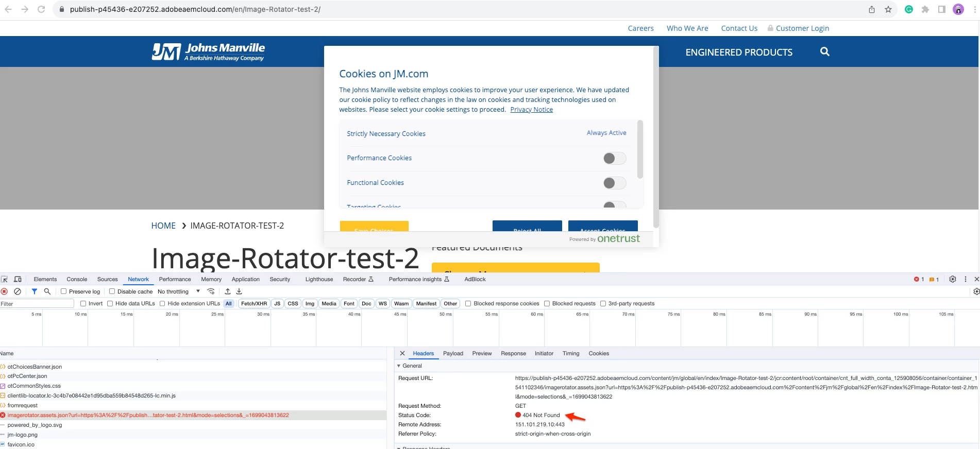
Task: Click the Import HAR upload icon
Action: (228, 291)
